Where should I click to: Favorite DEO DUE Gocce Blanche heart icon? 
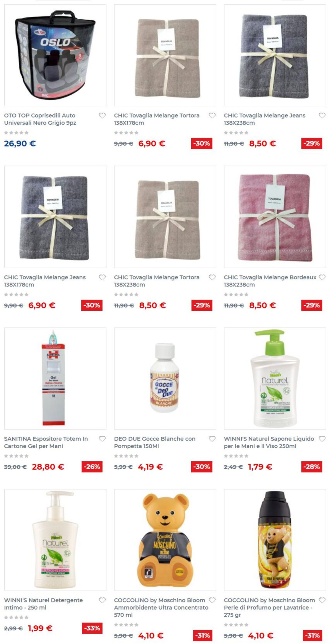212,439
